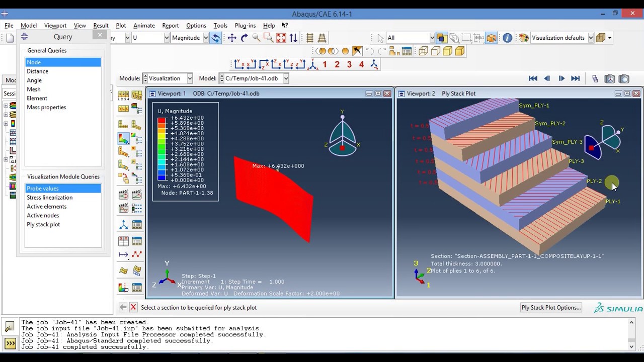Open the Tools menu

220,25
